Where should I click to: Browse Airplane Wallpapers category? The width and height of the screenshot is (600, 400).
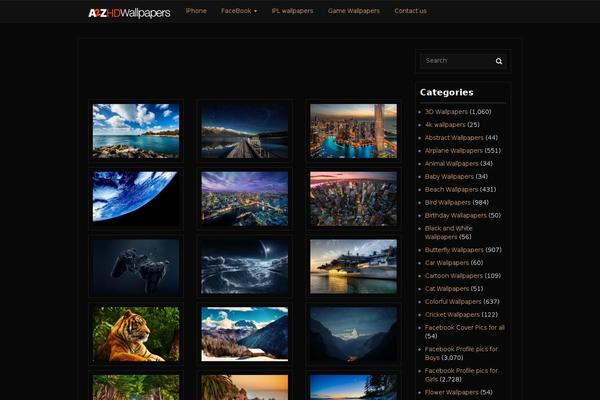point(454,151)
